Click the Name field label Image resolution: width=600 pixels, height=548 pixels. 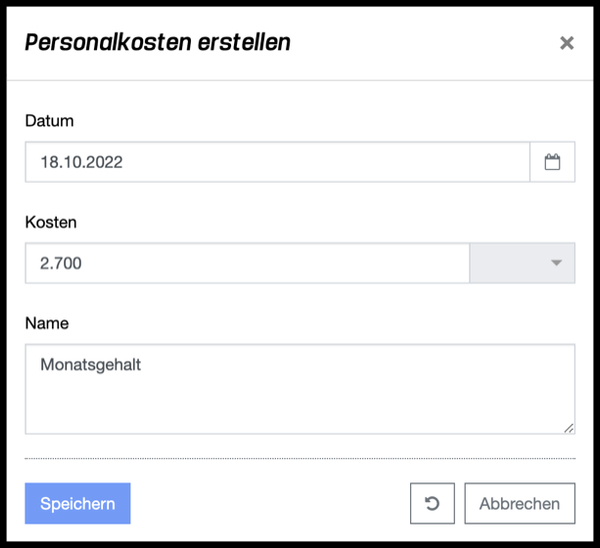[47, 323]
